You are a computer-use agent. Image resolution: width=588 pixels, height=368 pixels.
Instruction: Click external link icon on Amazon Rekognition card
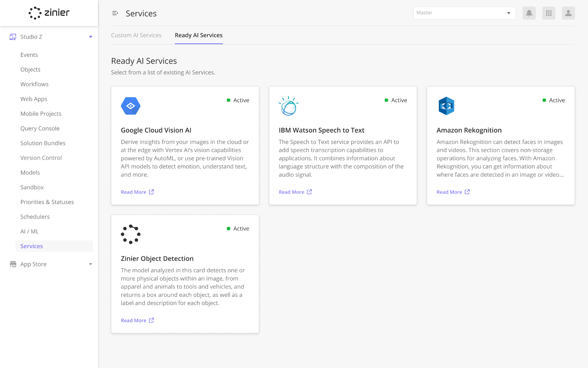pyautogui.click(x=467, y=192)
